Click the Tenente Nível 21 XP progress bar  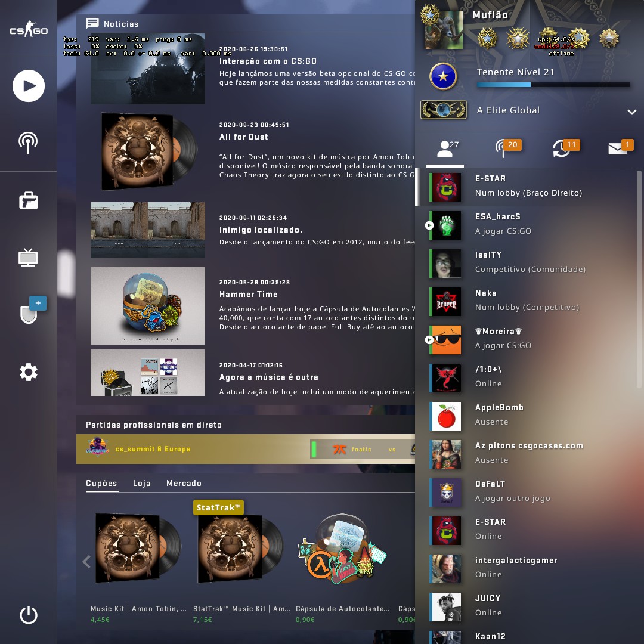point(553,85)
